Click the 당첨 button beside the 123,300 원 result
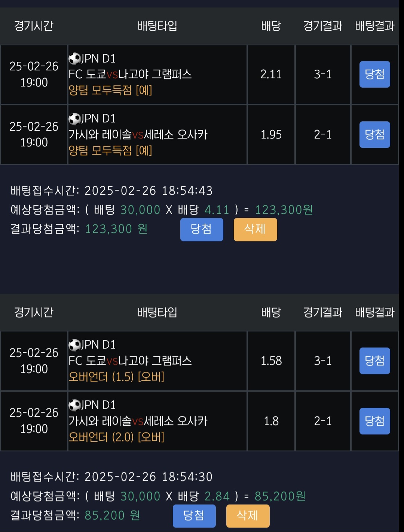This screenshot has height=532, width=404. click(202, 229)
